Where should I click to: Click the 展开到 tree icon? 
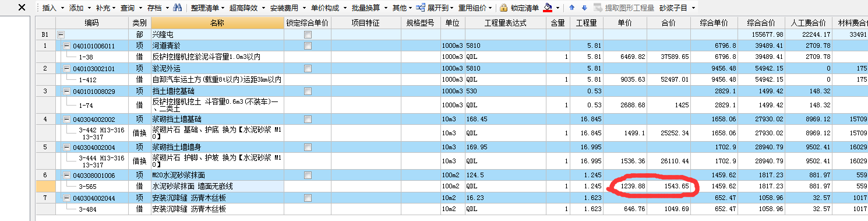tap(421, 8)
